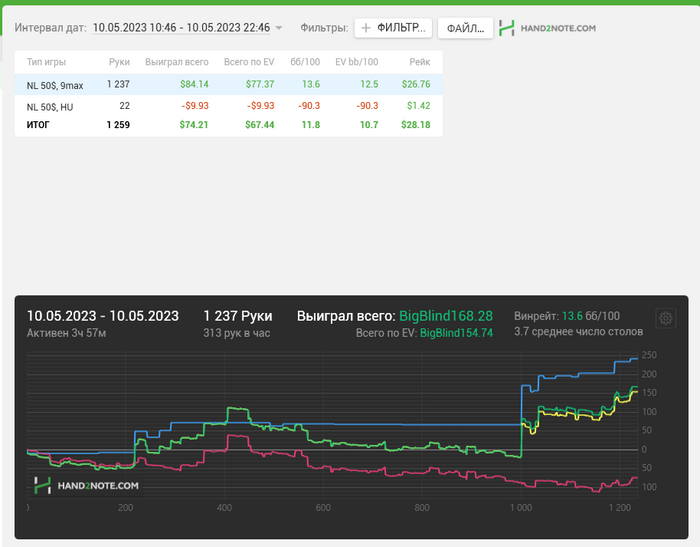The image size is (700, 547).
Task: Sort by the Руки column header
Action: pyautogui.click(x=119, y=62)
